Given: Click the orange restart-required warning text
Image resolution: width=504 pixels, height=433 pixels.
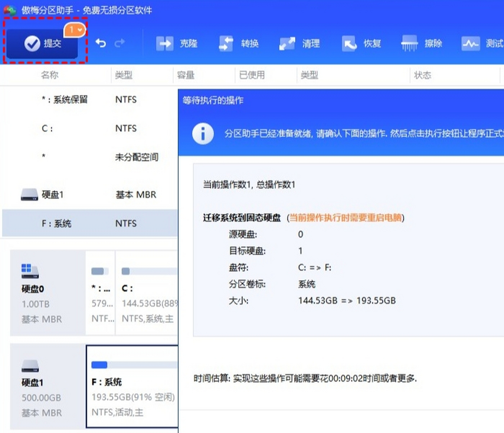Looking at the screenshot, I should tap(345, 218).
